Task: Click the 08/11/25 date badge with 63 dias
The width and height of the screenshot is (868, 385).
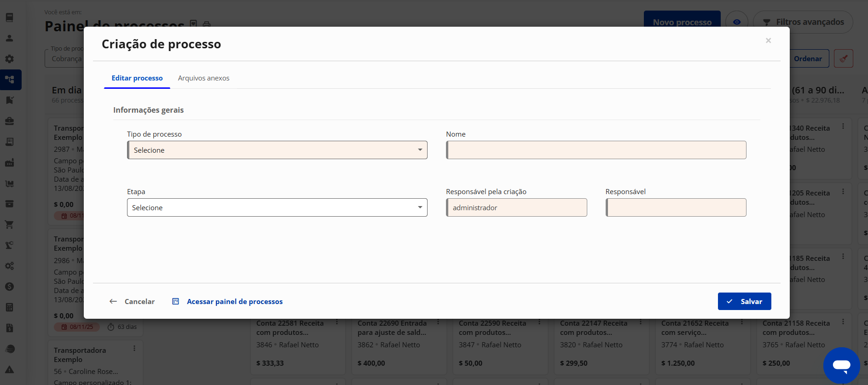Action: [77, 327]
